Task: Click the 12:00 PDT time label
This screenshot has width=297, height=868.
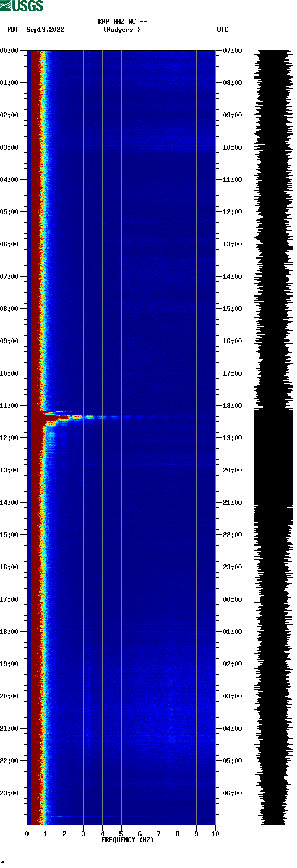Action: 9,438
